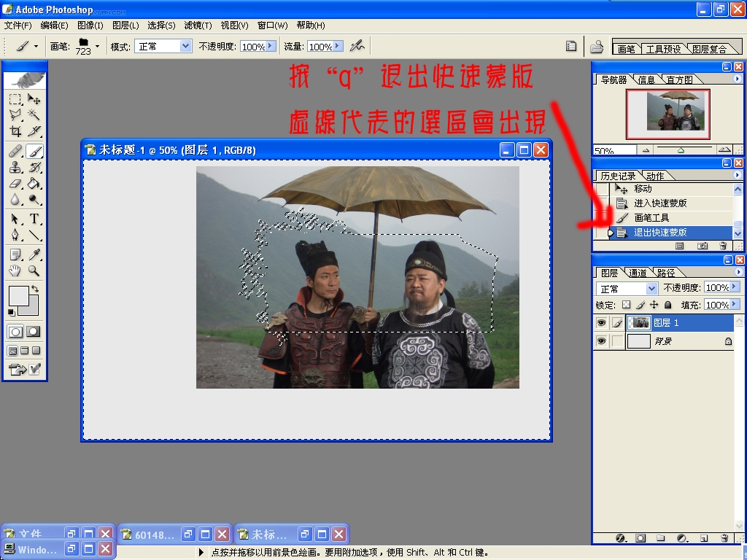Open the brush 模式 dropdown
747x560 pixels.
(185, 46)
